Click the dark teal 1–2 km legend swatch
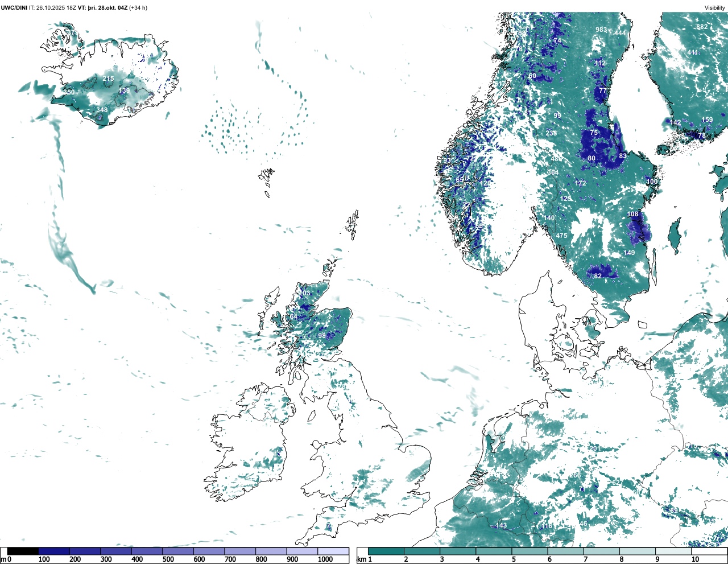The image size is (728, 564). pyautogui.click(x=386, y=551)
